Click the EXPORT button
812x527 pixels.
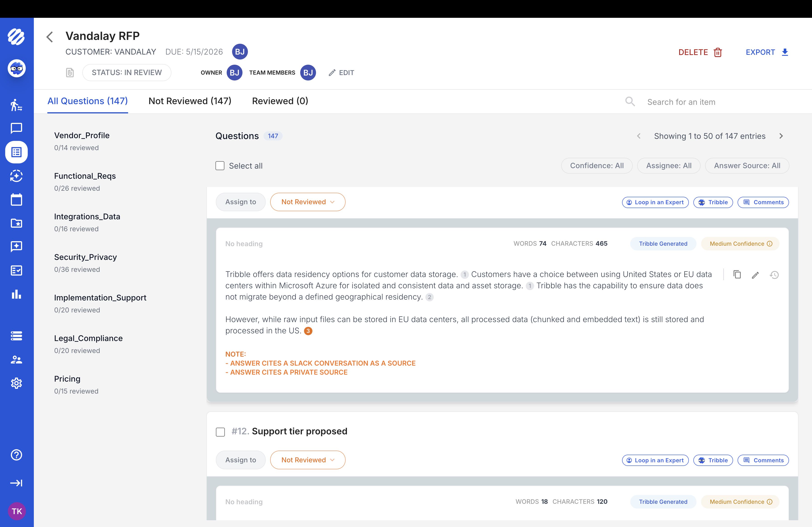tap(767, 52)
